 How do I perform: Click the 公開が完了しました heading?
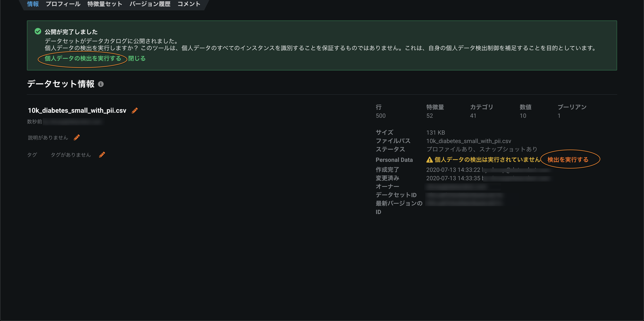point(71,32)
